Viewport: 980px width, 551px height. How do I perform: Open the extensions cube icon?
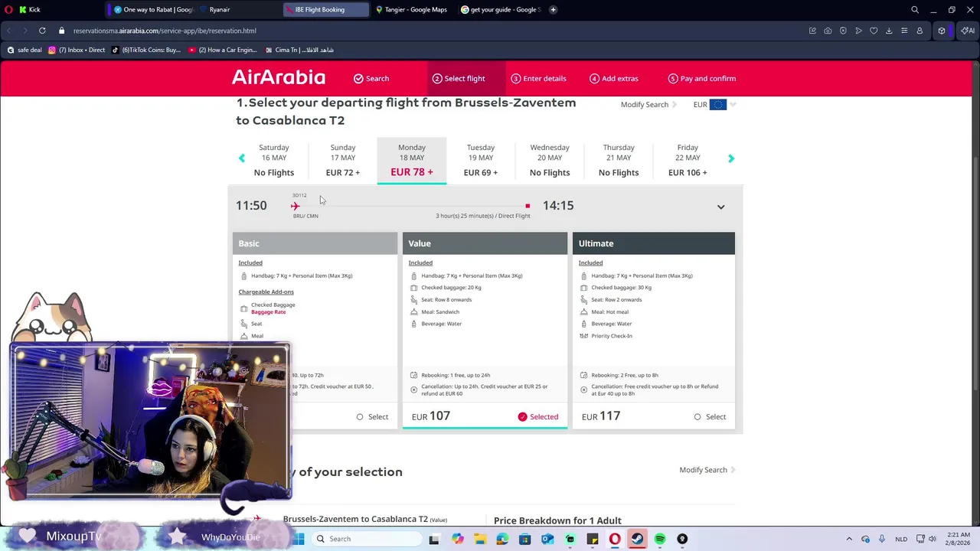coord(942,31)
